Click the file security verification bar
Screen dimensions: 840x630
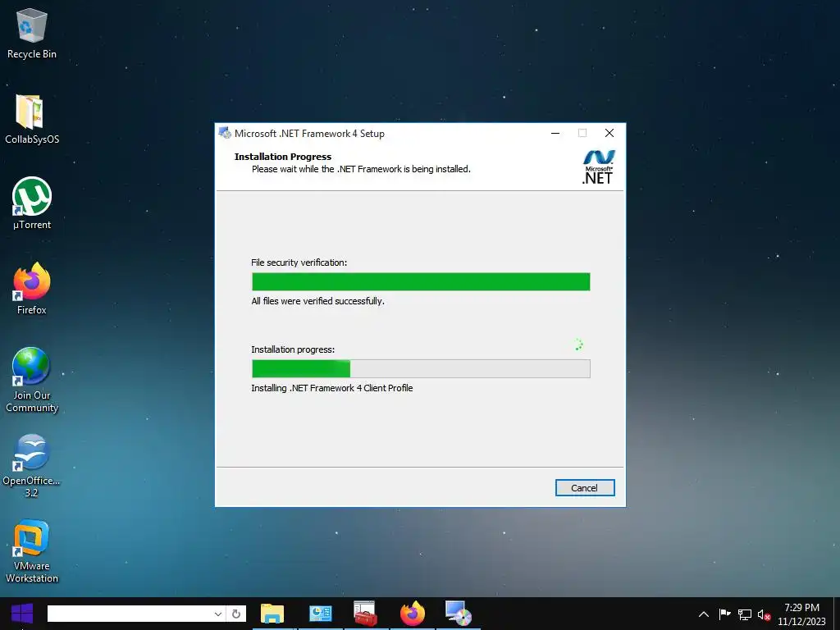421,282
